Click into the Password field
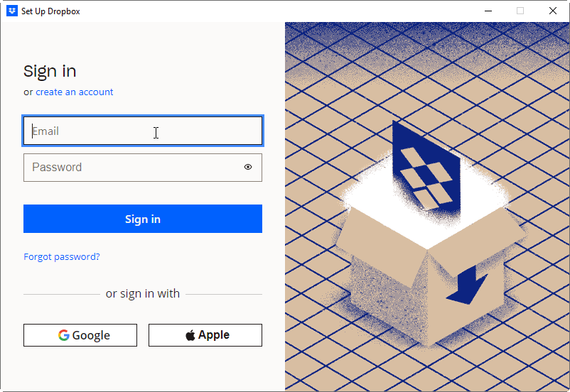Screen dimensions: 570x392 (143, 168)
